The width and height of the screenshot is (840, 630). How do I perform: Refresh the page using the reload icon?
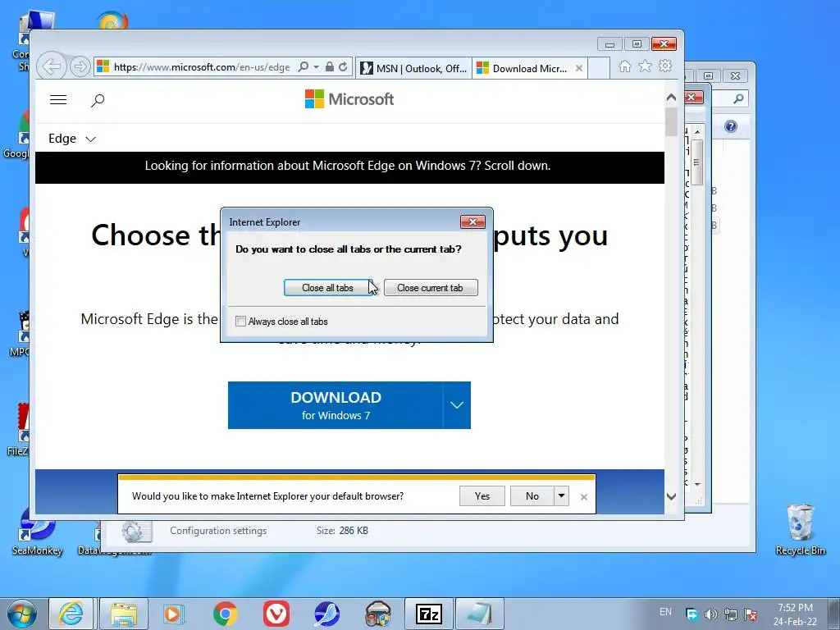(x=343, y=67)
